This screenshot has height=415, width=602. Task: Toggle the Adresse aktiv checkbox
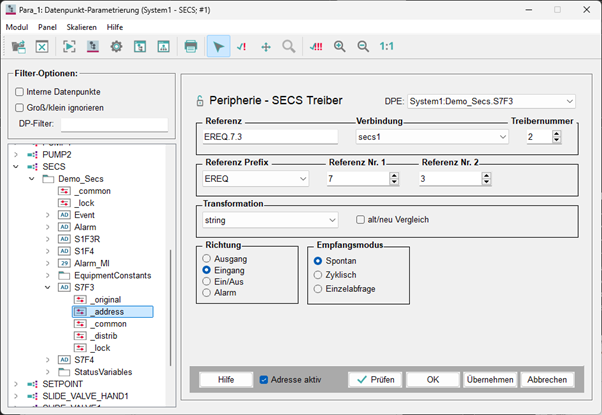point(264,380)
